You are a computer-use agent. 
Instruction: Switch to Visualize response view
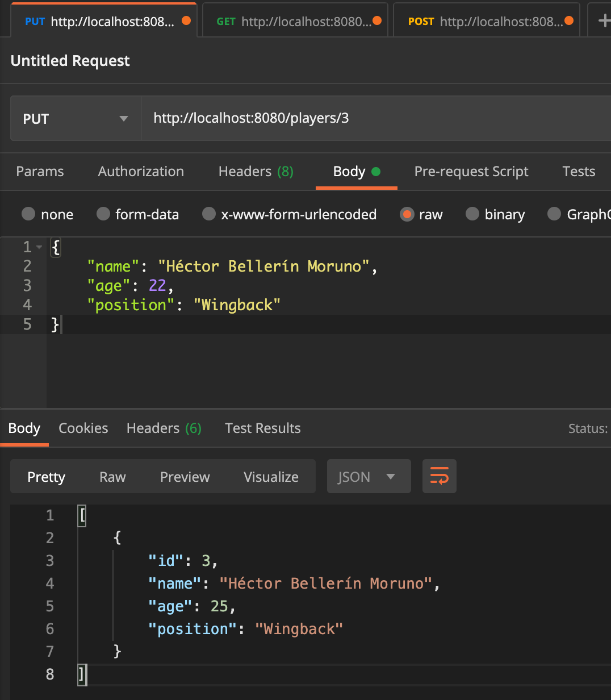271,477
